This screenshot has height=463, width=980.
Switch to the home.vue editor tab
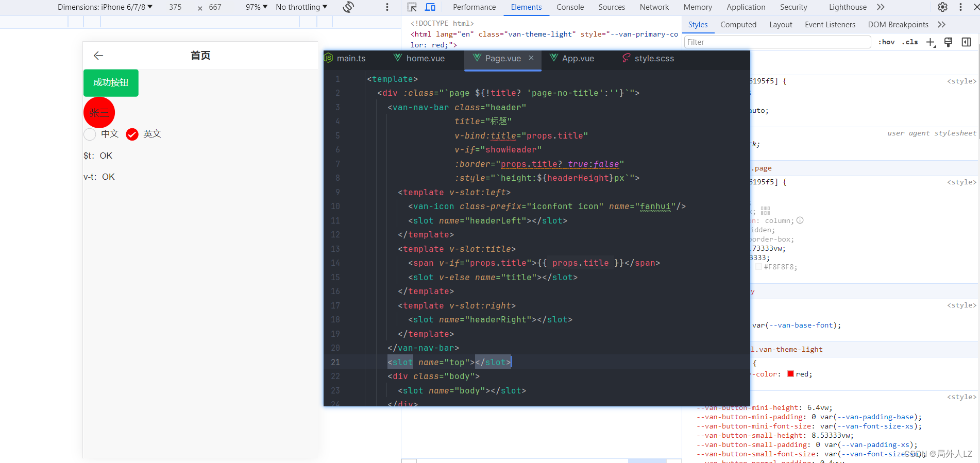(419, 58)
